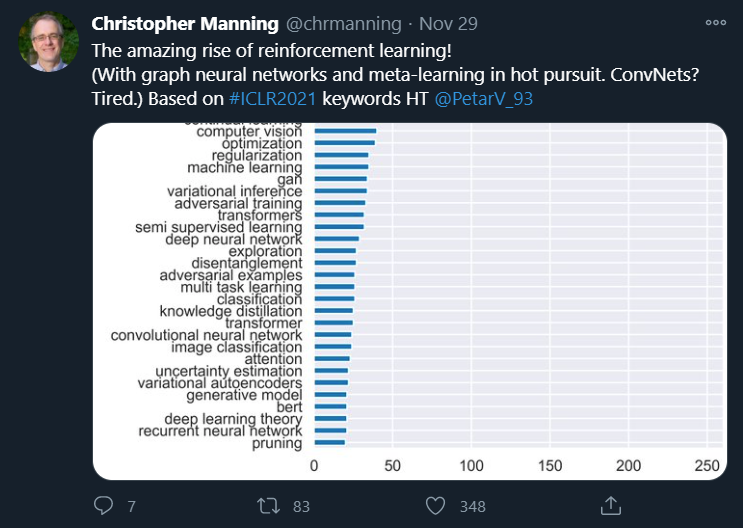This screenshot has height=528, width=743.
Task: Click the share upload icon
Action: point(609,505)
